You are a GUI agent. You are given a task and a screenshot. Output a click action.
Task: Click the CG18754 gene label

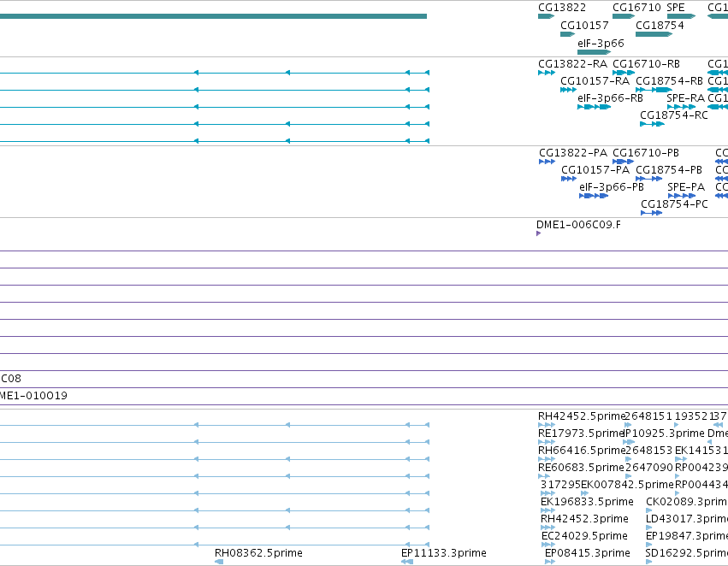pyautogui.click(x=660, y=26)
